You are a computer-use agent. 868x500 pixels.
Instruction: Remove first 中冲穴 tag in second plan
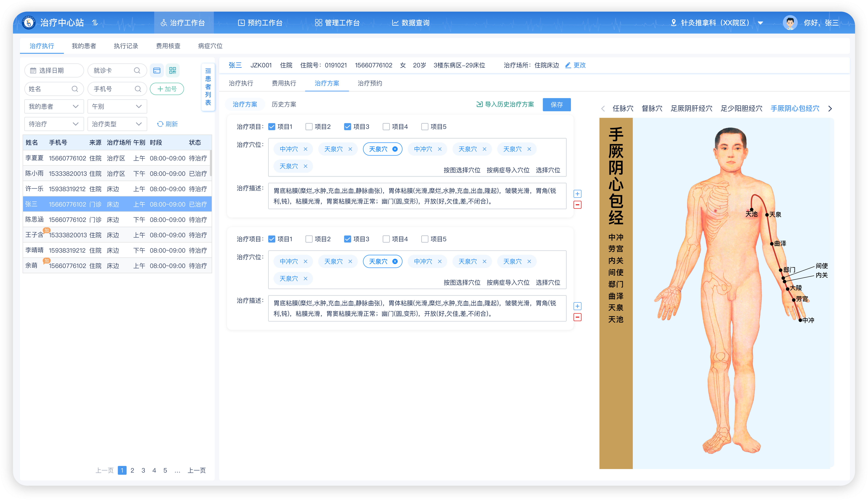pyautogui.click(x=305, y=261)
